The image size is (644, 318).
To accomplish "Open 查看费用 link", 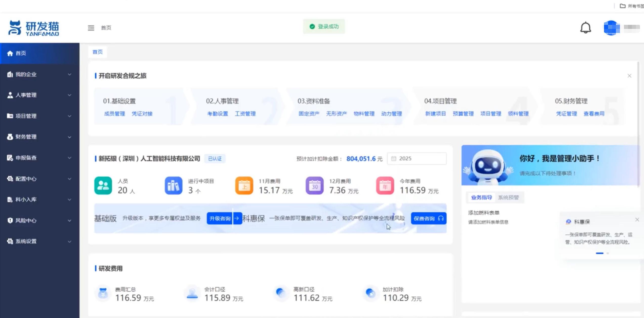I will [594, 114].
